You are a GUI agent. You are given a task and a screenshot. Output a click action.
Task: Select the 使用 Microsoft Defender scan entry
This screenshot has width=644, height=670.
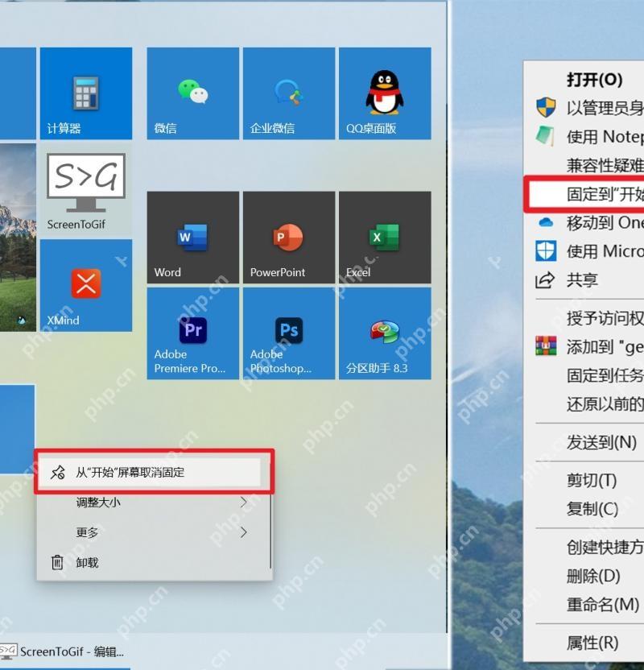(584, 251)
